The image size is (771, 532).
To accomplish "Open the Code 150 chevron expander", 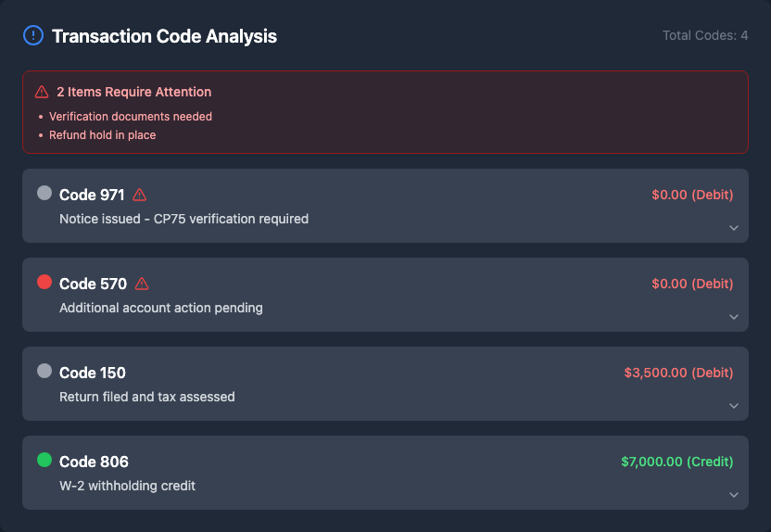I will pos(733,406).
